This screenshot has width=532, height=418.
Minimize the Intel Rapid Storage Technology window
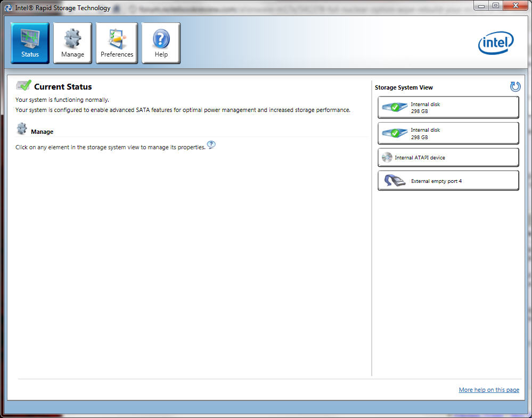click(481, 6)
